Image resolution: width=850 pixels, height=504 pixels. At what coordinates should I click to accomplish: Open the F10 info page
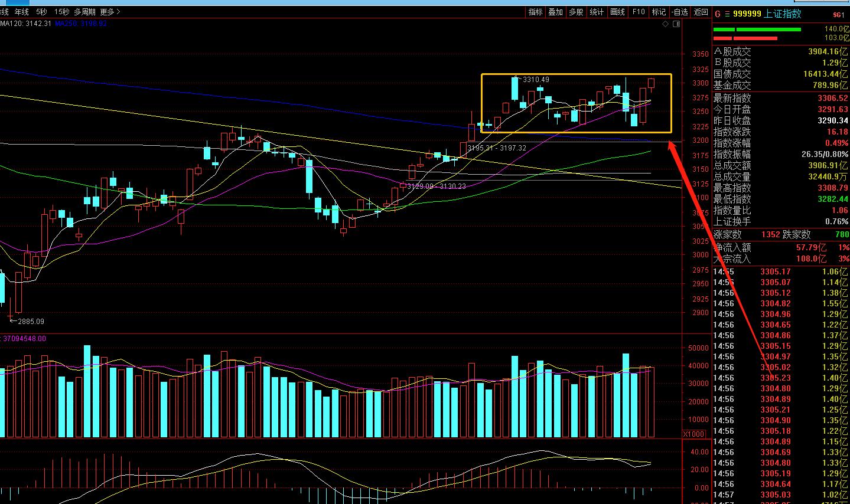pyautogui.click(x=639, y=12)
